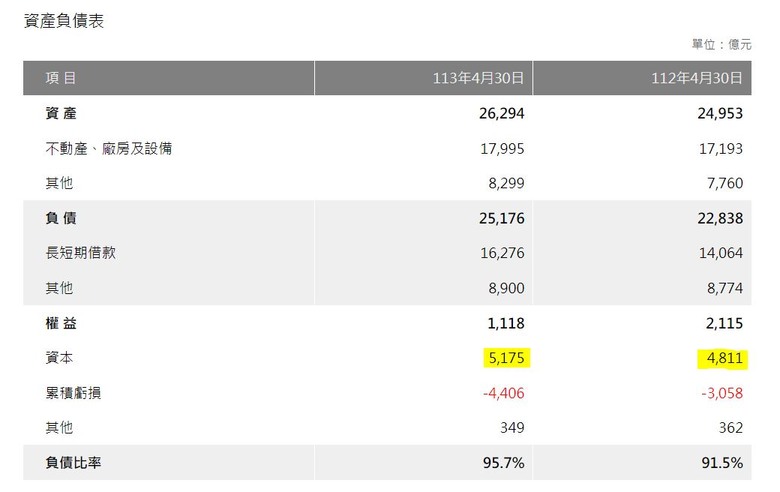This screenshot has height=492, width=780.
Task: Select the 16,276 borrowings value
Action: [x=502, y=253]
